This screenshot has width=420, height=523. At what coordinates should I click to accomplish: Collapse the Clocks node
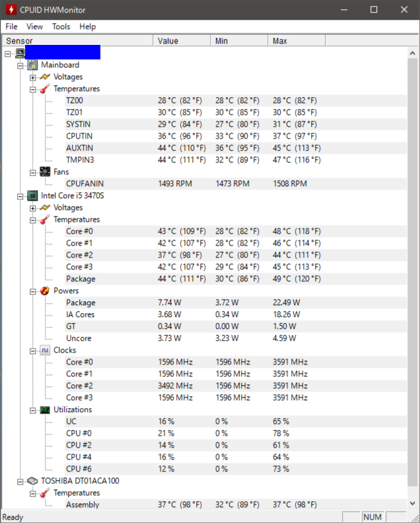click(x=33, y=351)
